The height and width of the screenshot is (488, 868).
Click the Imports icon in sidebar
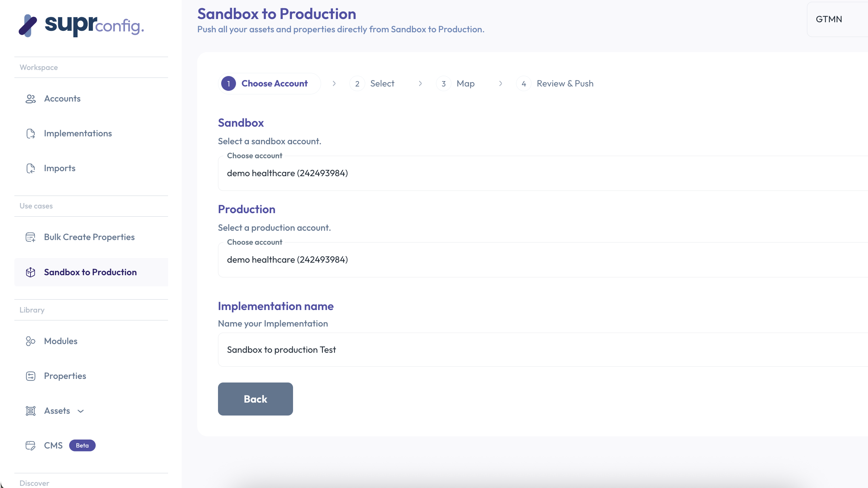[31, 168]
